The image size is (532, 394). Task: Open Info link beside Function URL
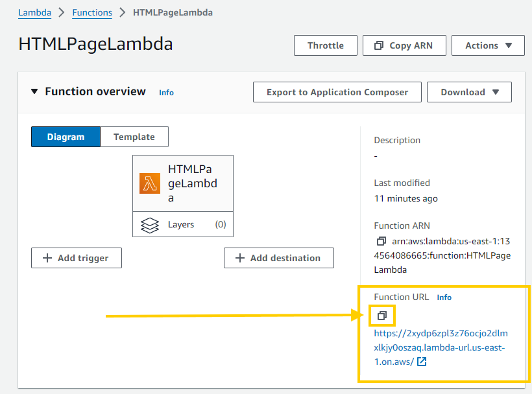(x=444, y=297)
